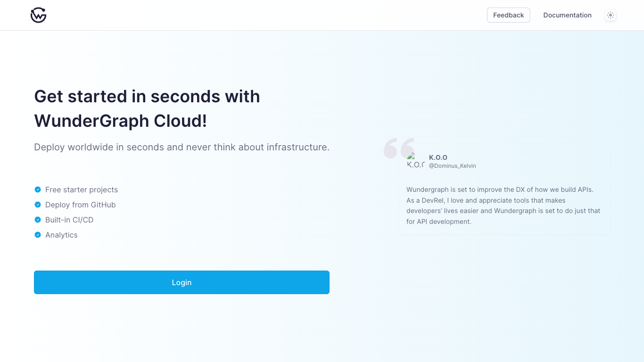Click the large quotation mark icon
The image size is (644, 362).
coord(398,148)
